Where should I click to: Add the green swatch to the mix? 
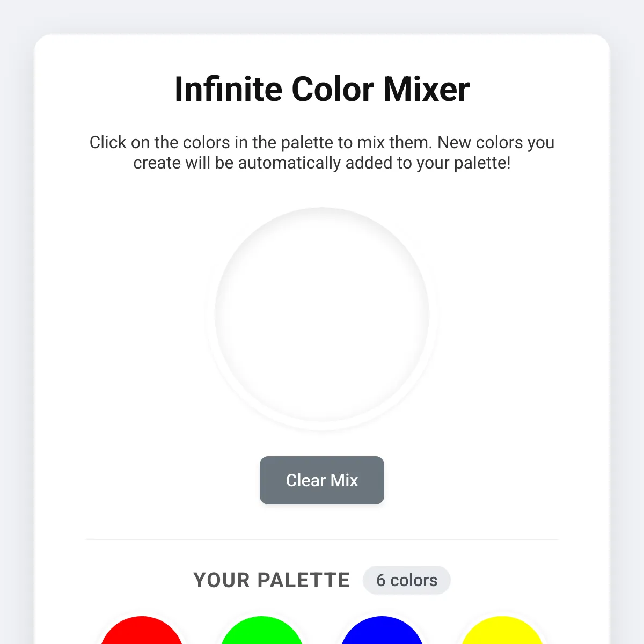coord(262,633)
